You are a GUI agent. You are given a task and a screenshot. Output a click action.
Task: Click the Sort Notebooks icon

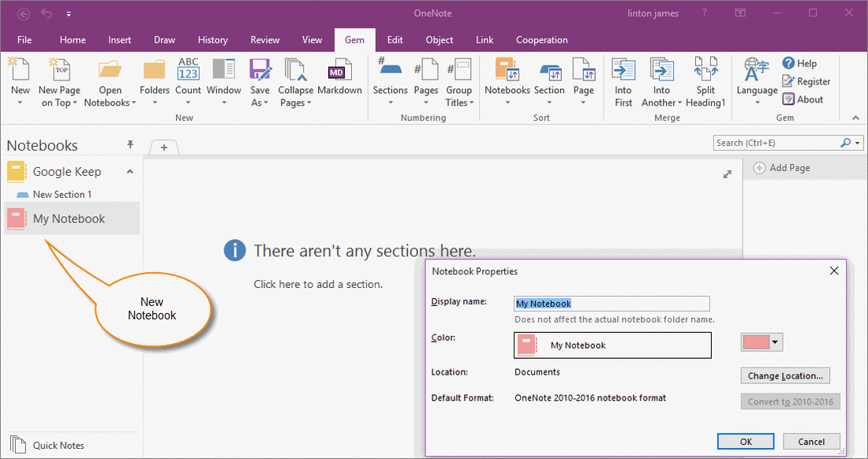pyautogui.click(x=507, y=69)
